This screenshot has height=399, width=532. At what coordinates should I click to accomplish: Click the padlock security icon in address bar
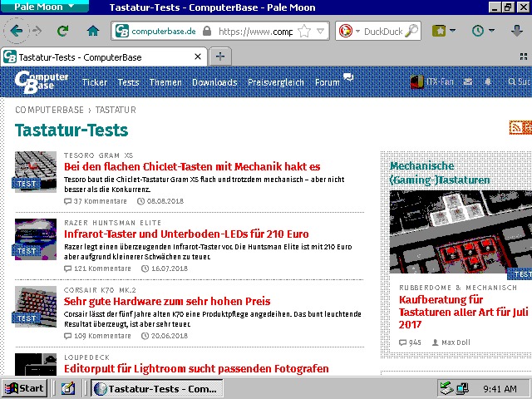207,32
